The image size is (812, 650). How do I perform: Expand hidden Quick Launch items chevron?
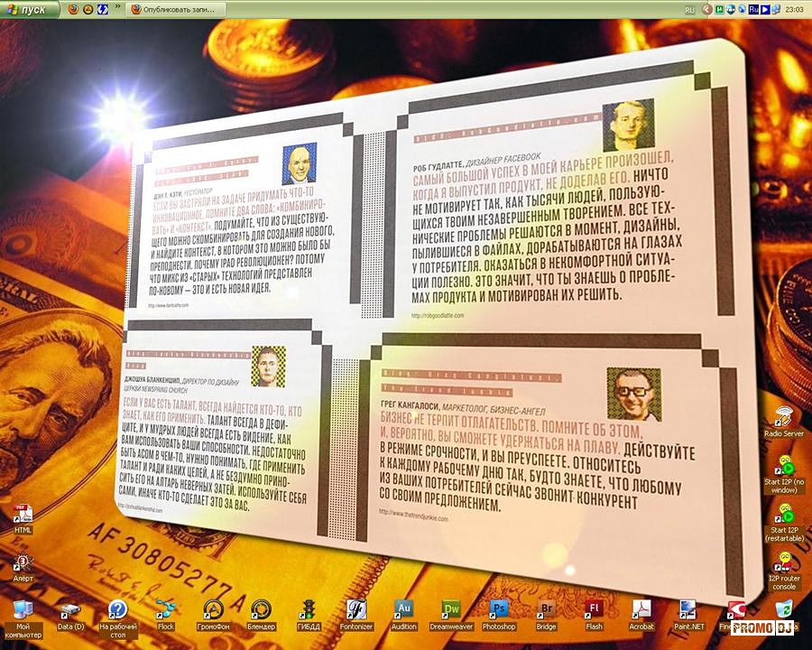(x=117, y=7)
